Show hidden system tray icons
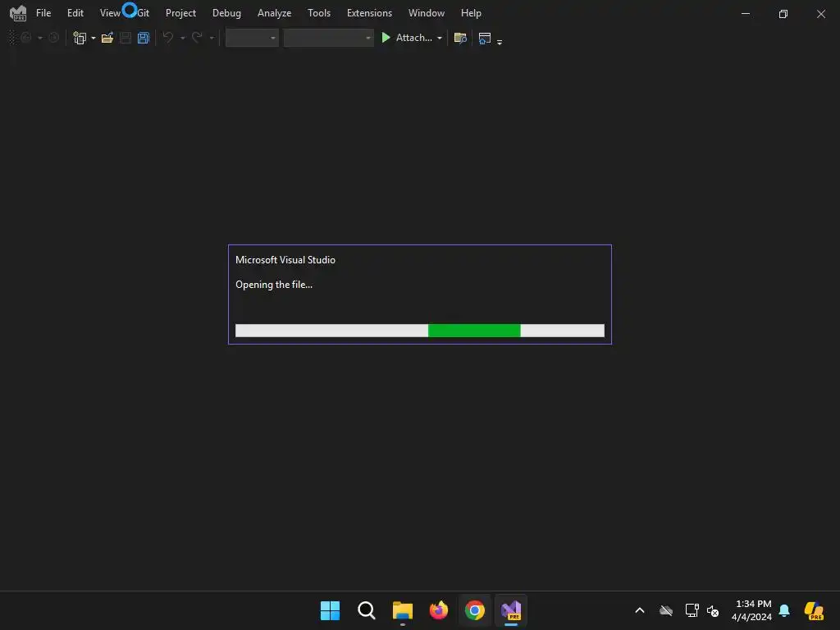 640,610
